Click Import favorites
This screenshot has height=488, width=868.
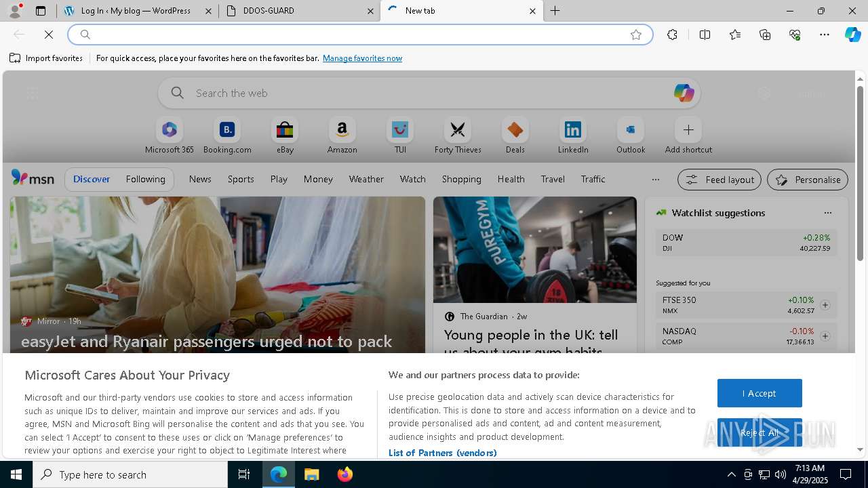[46, 58]
